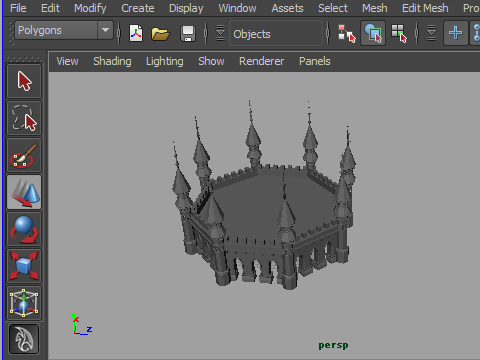Select the arrow Select tool
480x360 pixels.
pyautogui.click(x=24, y=81)
